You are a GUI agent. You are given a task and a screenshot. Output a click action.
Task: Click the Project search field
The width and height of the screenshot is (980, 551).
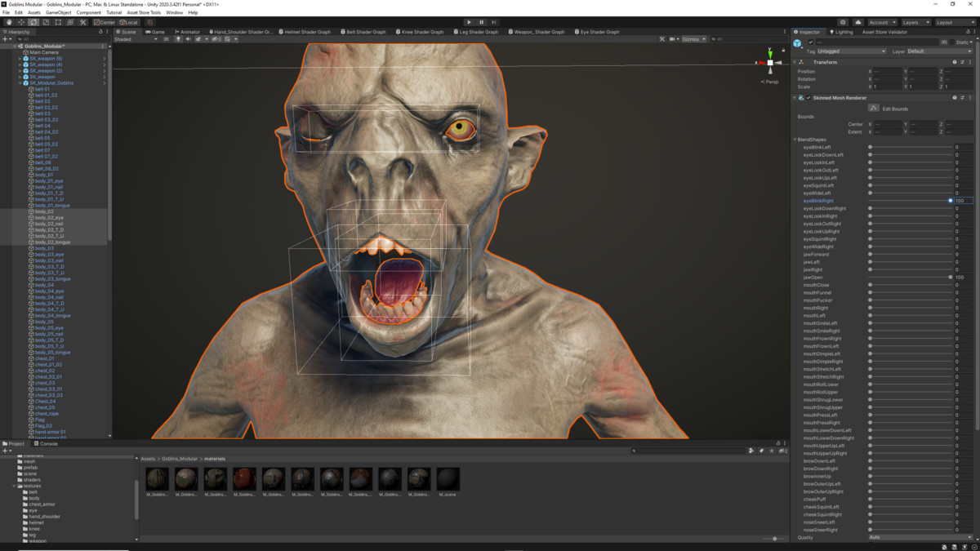coord(688,450)
